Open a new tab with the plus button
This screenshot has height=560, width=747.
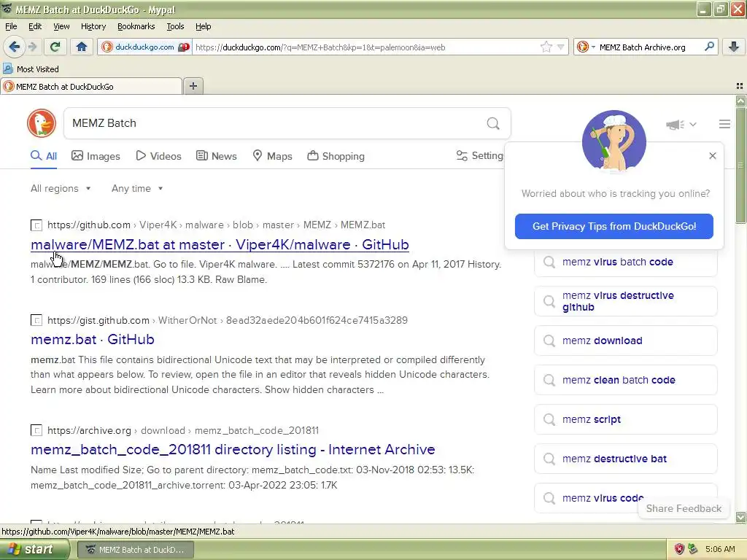tap(193, 86)
